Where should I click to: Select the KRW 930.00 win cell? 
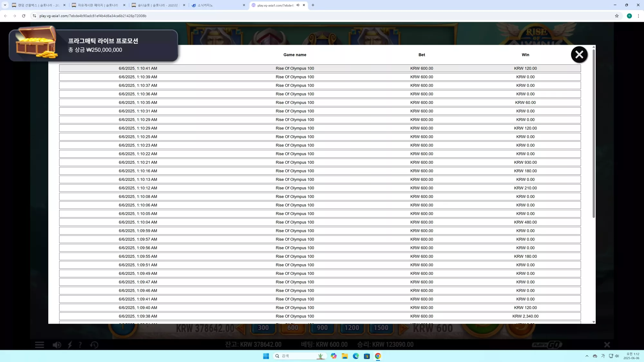click(x=525, y=162)
